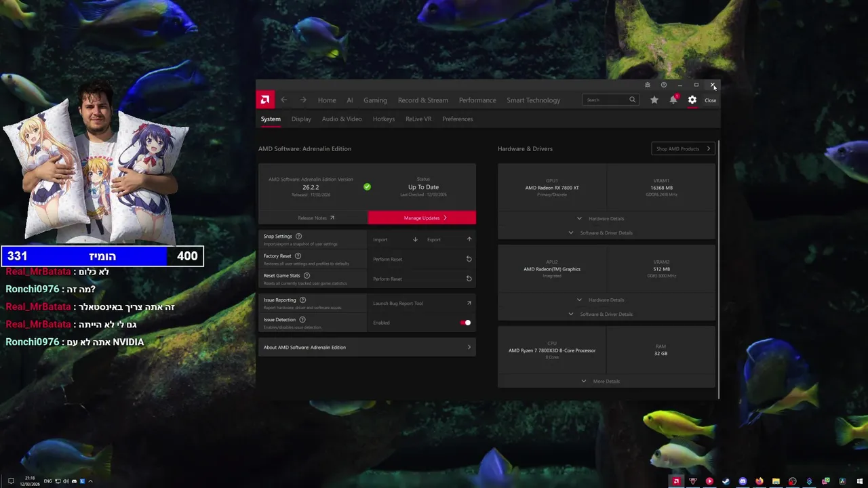
Task: Click the 32 GB RAM value
Action: click(660, 354)
